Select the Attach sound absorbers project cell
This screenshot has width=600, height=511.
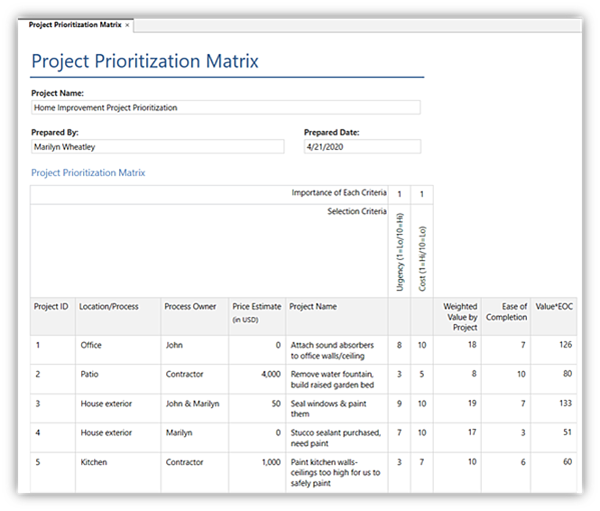337,350
